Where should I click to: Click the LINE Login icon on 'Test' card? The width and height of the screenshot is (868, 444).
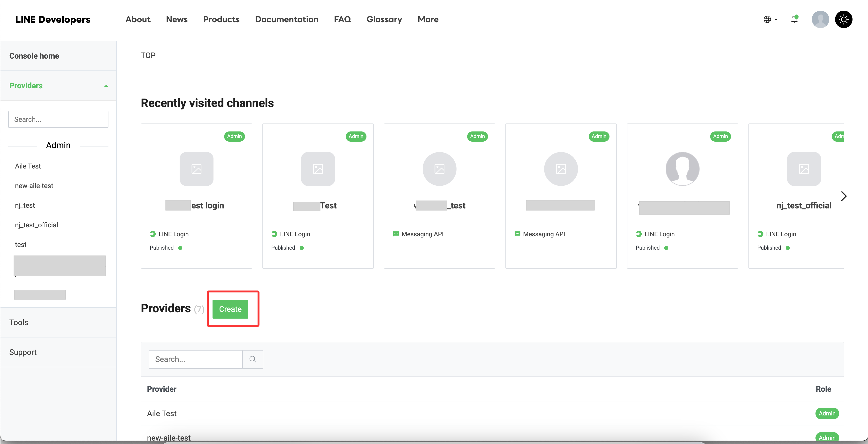pos(274,234)
